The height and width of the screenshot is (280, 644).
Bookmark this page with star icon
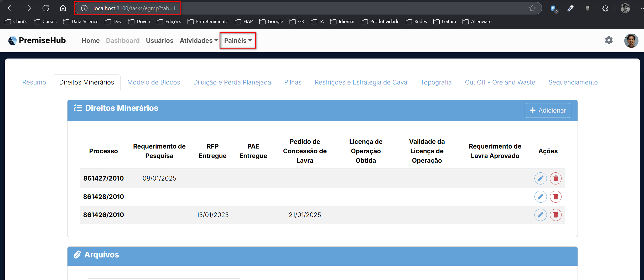[532, 8]
